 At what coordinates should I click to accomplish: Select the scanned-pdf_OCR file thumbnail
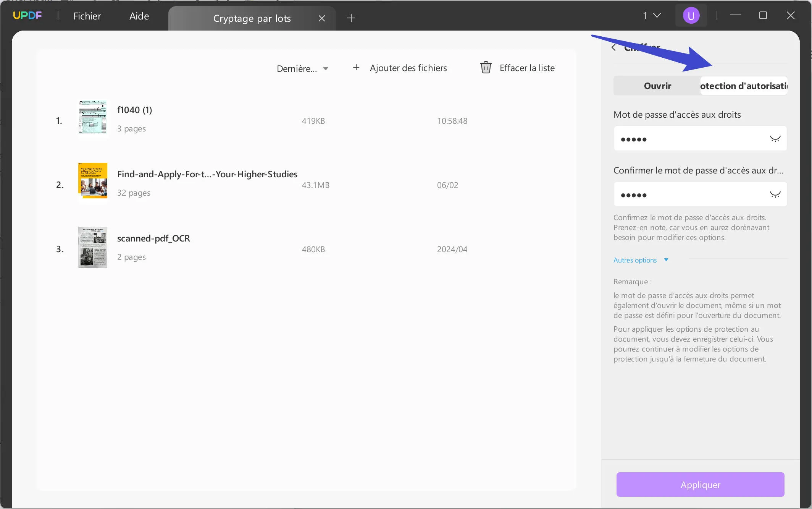pos(93,248)
